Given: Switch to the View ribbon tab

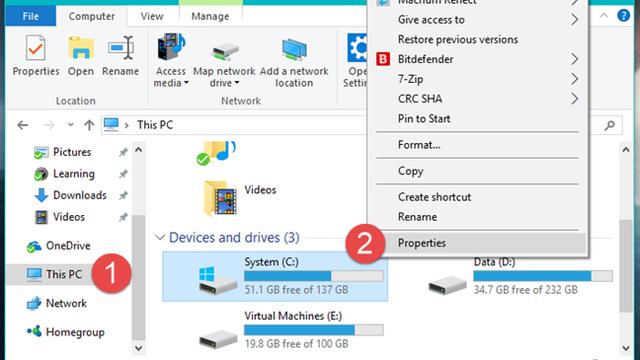Looking at the screenshot, I should [x=152, y=16].
